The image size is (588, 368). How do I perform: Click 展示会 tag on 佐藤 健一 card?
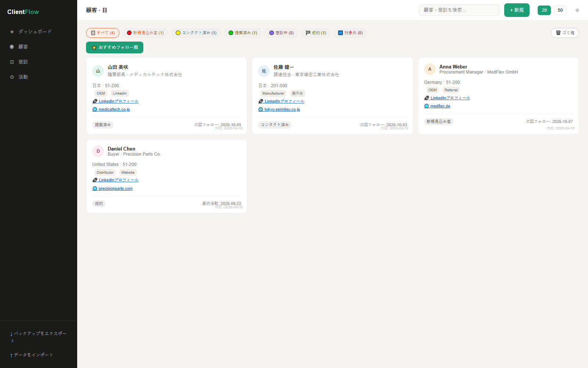point(298,93)
